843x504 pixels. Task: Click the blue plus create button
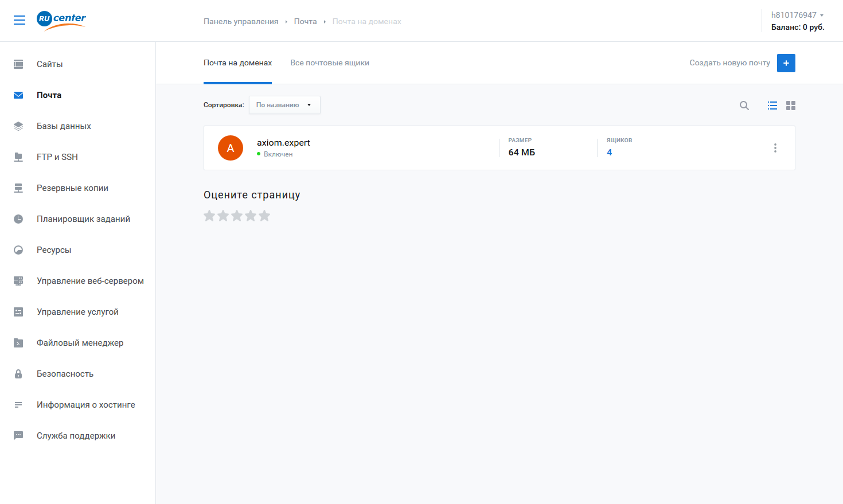786,63
